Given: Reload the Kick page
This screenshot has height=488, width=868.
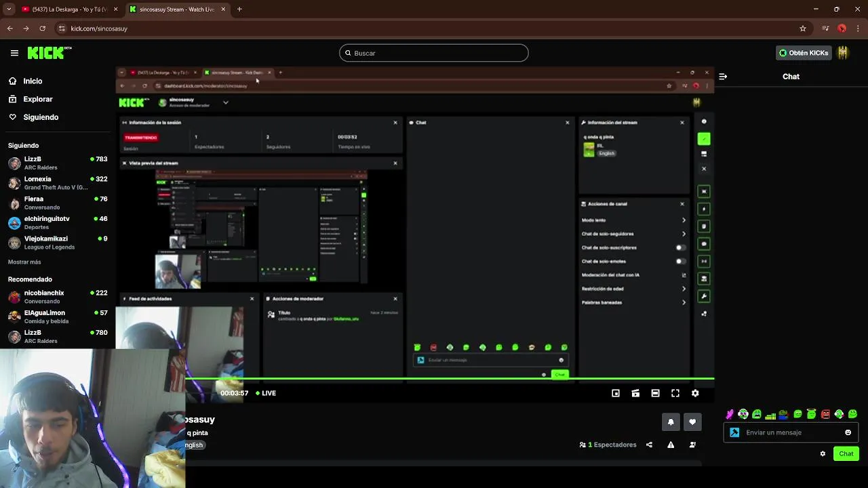Looking at the screenshot, I should coord(42,28).
